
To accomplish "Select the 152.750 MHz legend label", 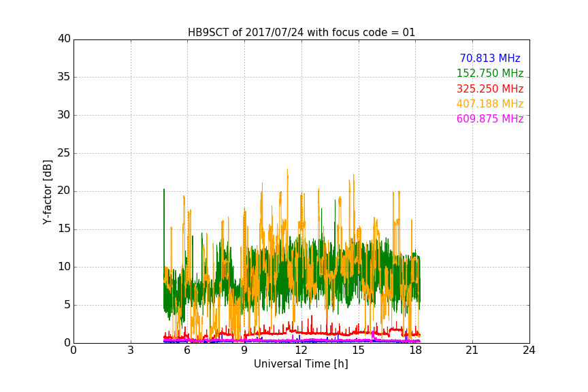I will point(490,73).
